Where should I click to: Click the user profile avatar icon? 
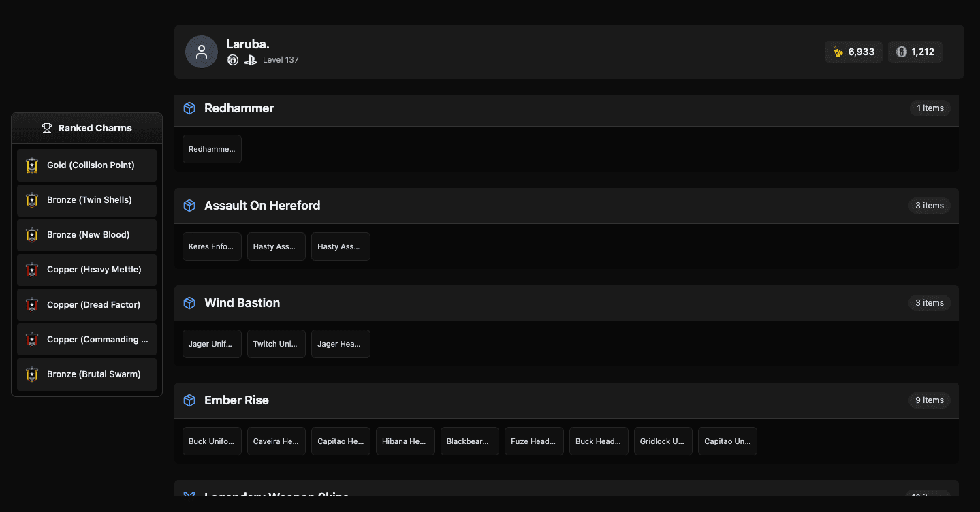tap(201, 52)
